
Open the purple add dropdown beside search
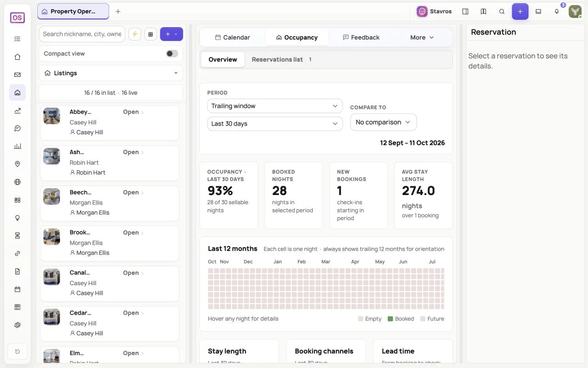[x=171, y=34]
